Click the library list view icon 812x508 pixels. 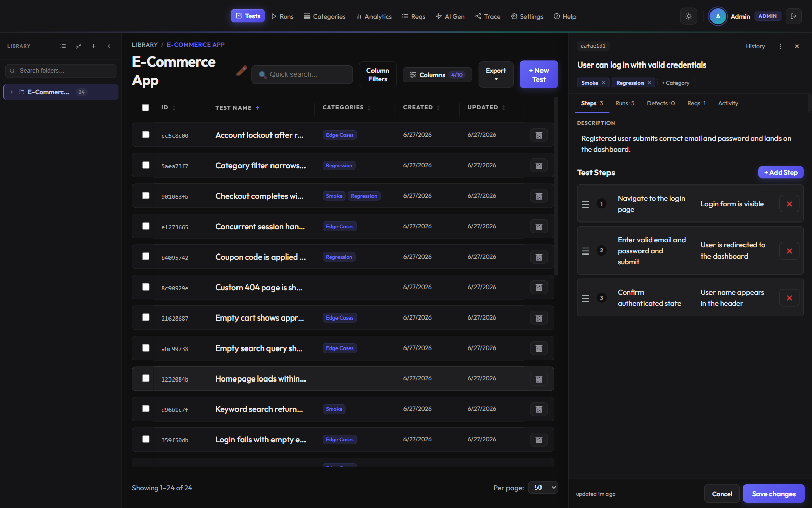pos(63,46)
